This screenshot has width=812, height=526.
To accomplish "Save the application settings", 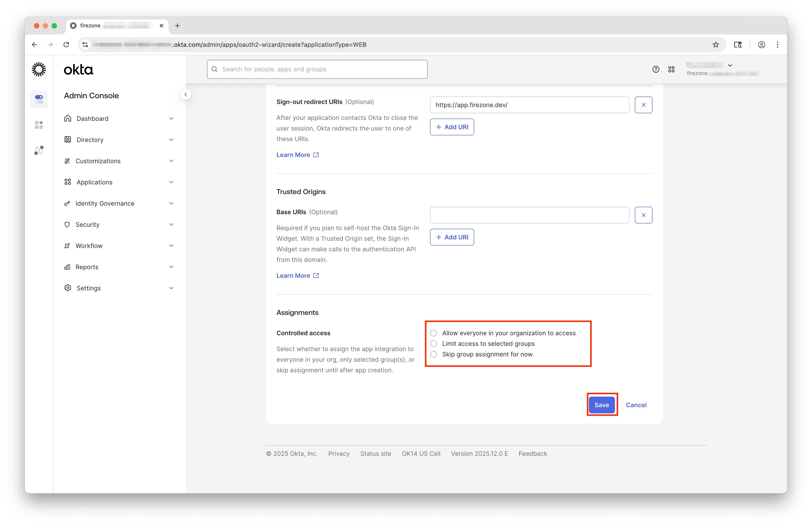I will tap(601, 405).
